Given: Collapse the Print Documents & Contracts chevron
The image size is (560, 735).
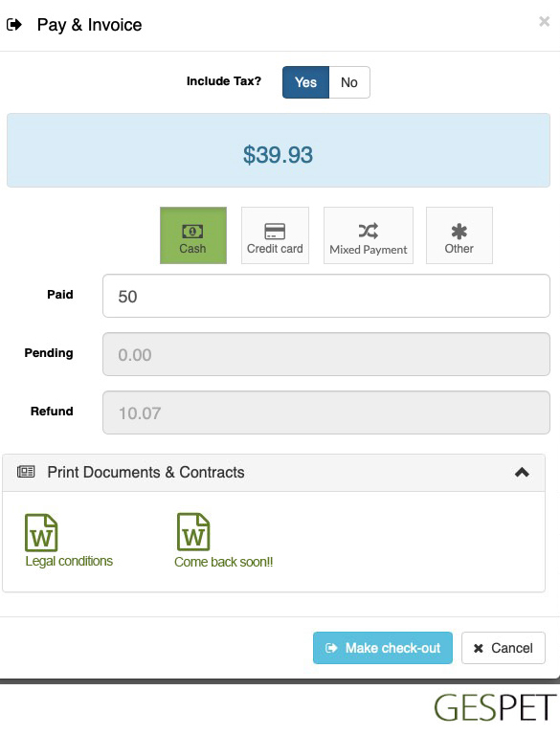Looking at the screenshot, I should pos(522,472).
